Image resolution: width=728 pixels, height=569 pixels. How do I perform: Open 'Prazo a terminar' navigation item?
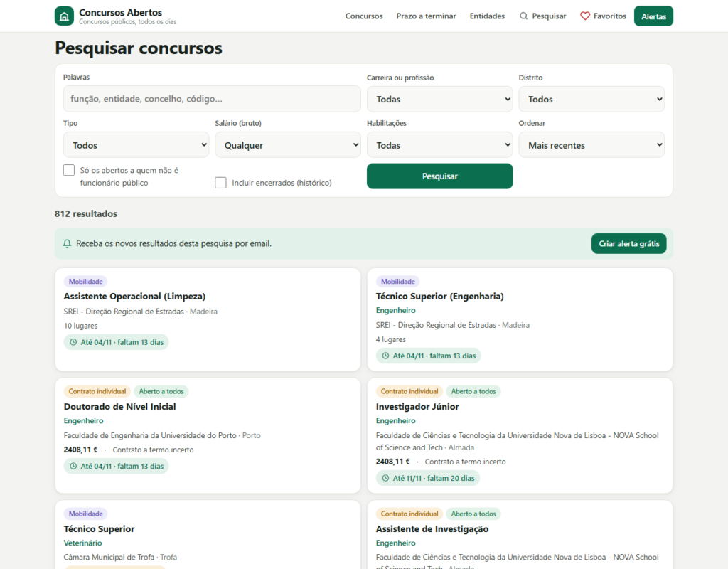click(x=427, y=16)
